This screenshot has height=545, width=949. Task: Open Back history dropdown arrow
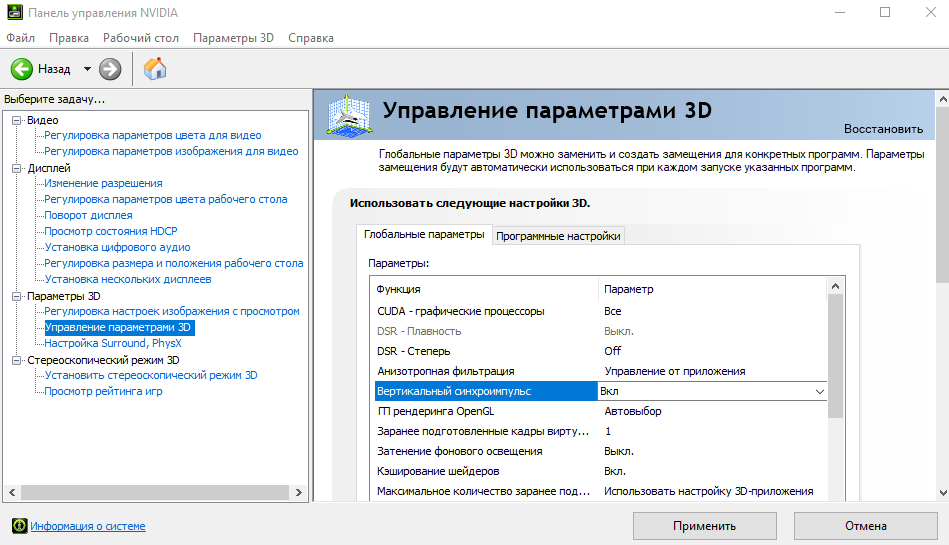[87, 69]
